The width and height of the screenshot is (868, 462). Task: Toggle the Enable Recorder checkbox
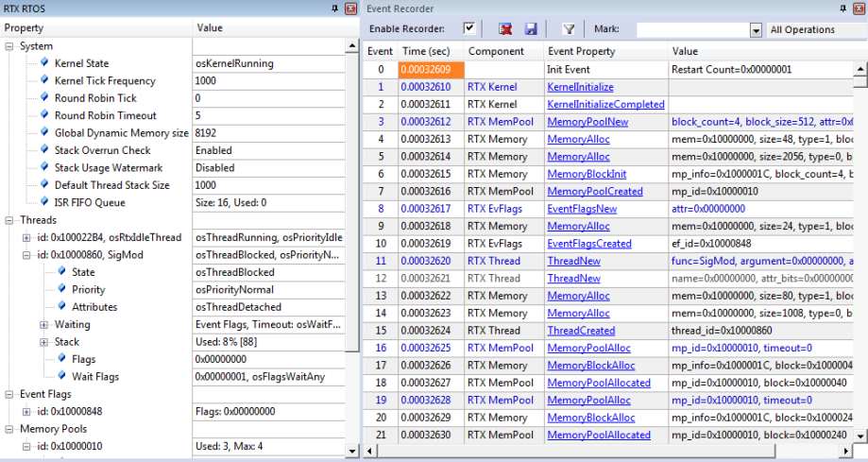469,28
